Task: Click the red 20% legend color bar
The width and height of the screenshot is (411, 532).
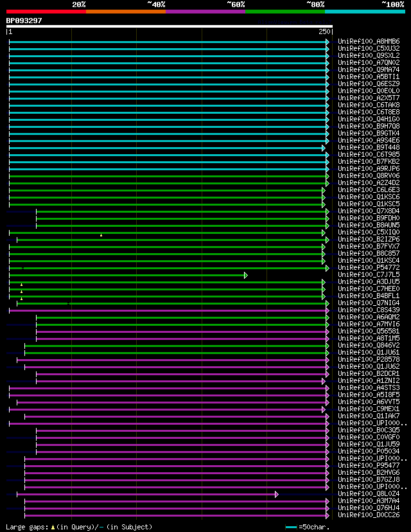Action: (46, 12)
